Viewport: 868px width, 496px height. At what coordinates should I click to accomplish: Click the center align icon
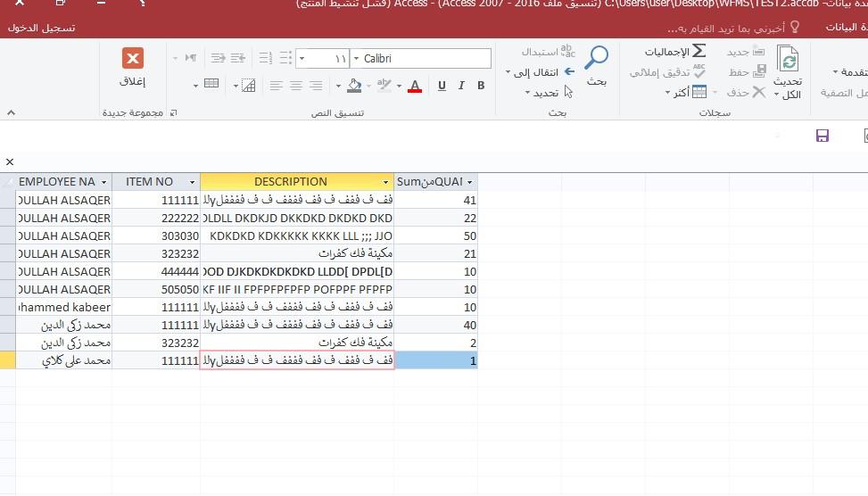296,86
